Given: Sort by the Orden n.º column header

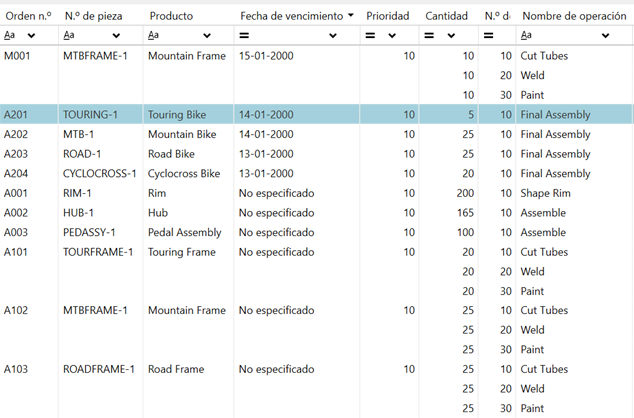Looking at the screenshot, I should tap(28, 16).
